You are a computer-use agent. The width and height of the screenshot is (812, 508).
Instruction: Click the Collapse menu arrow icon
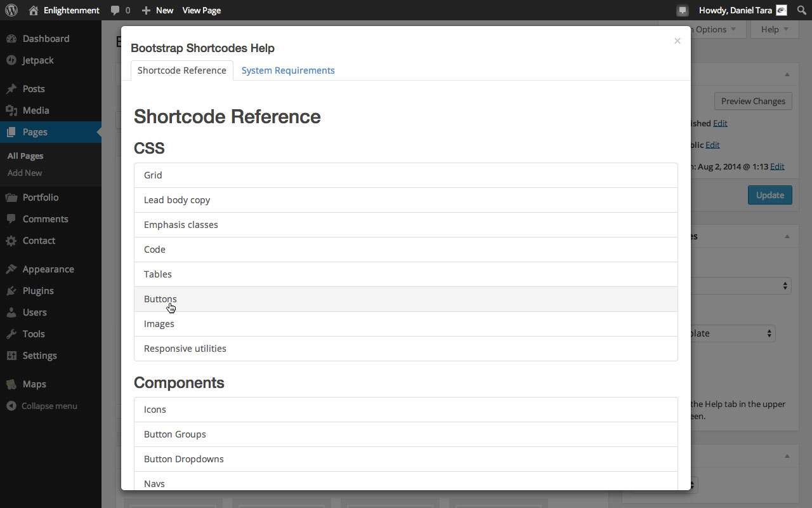click(11, 406)
